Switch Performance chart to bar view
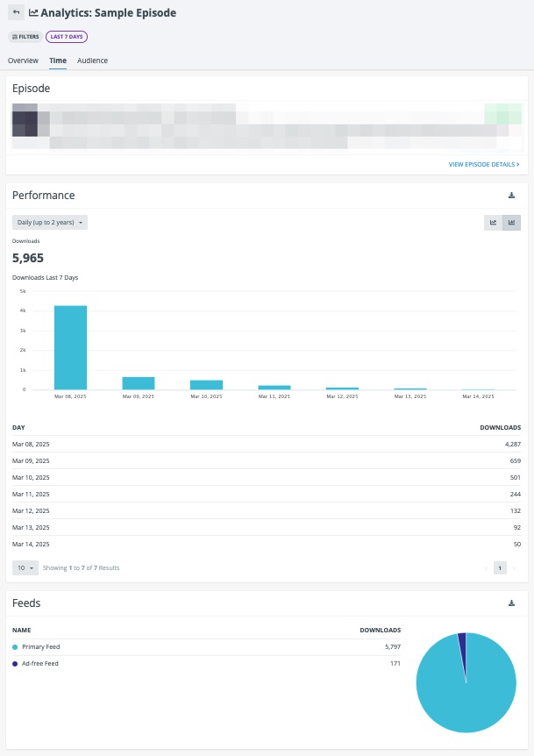Image resolution: width=534 pixels, height=756 pixels. click(x=511, y=222)
